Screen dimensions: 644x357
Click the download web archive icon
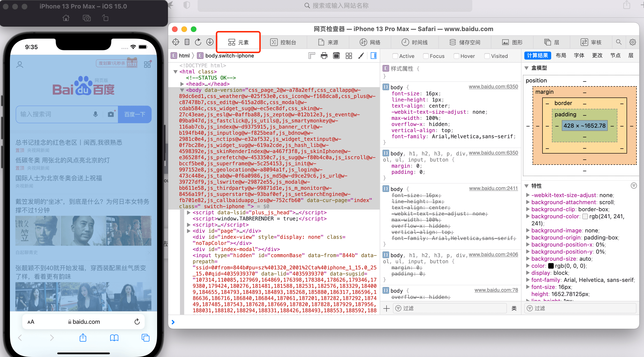[x=210, y=42]
